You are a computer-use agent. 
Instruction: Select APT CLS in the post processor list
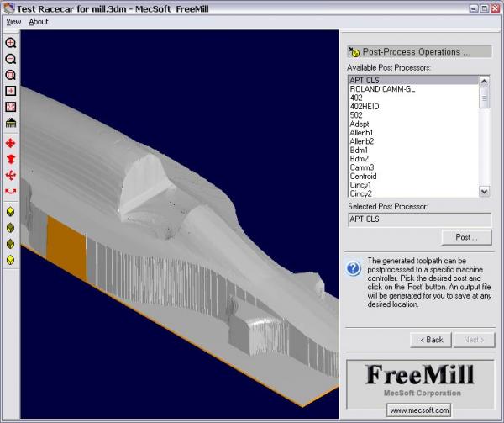click(x=413, y=80)
